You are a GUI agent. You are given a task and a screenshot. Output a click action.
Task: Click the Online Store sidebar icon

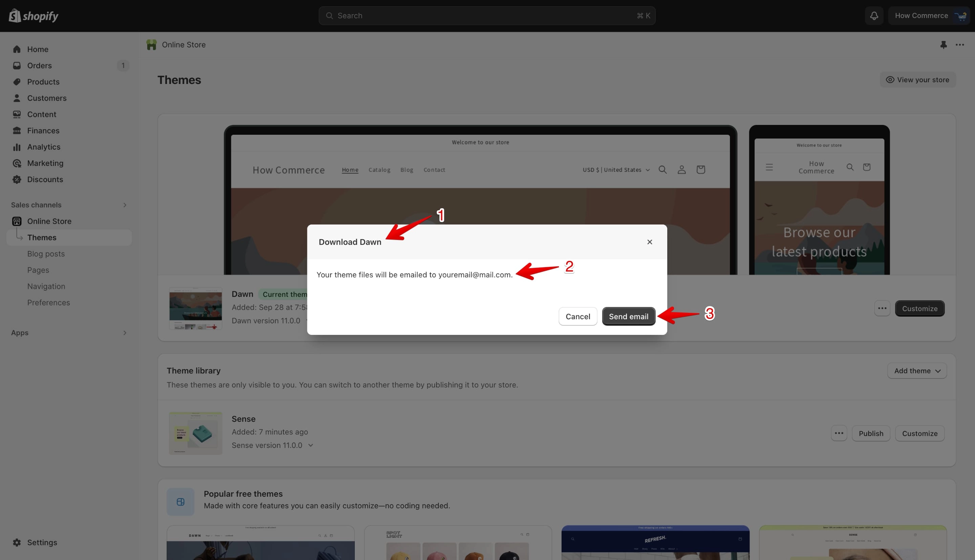pos(17,221)
